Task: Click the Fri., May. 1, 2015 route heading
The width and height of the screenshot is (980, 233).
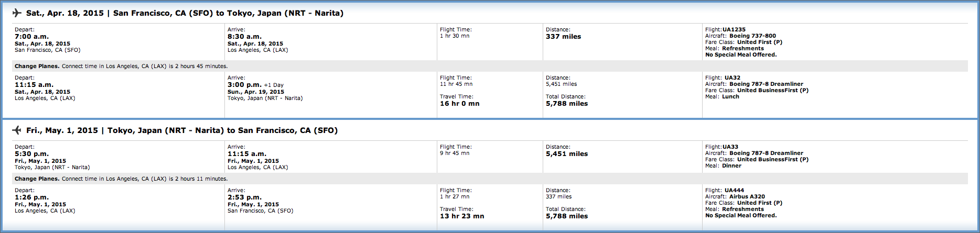Action: point(182,130)
